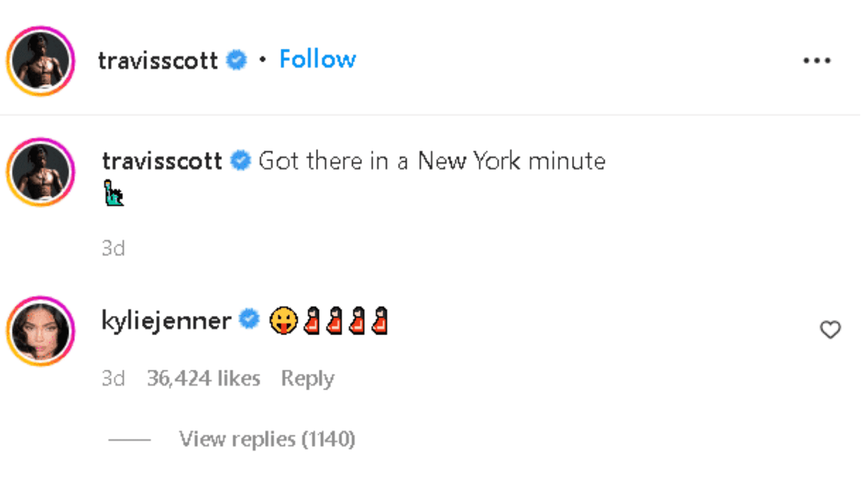Expand View replies (1140)

[x=267, y=439]
